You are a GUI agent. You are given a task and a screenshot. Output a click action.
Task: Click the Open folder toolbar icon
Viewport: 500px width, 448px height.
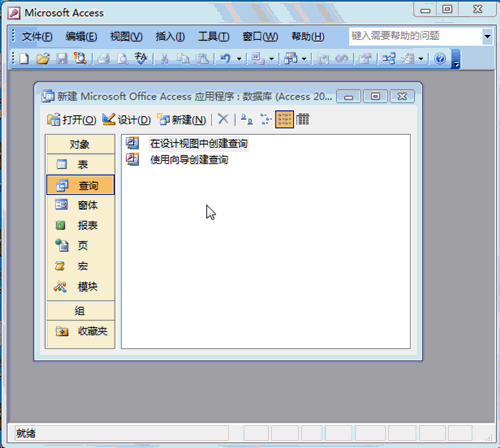[x=43, y=59]
